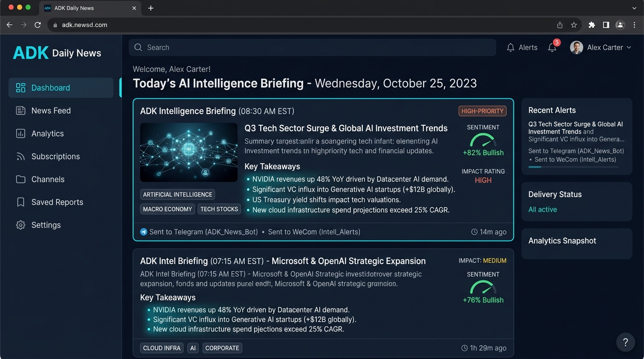Click the Telegram icon in briefing footer

pos(144,232)
